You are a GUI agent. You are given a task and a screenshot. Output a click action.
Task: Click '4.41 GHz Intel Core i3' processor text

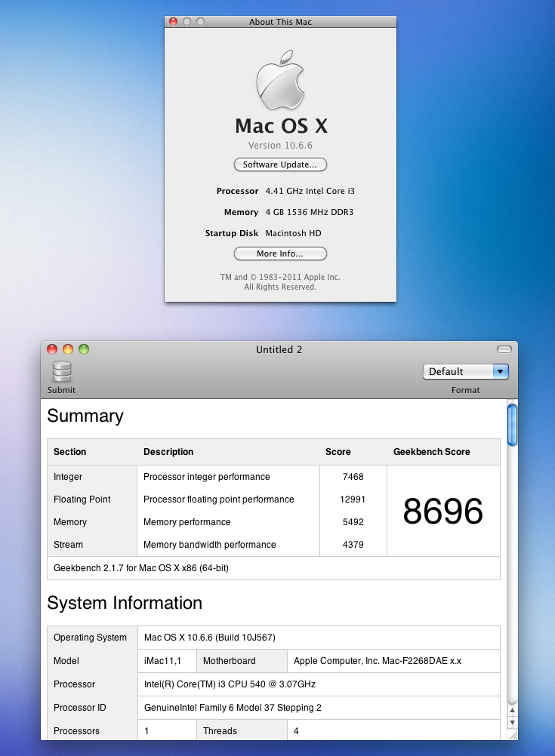(310, 191)
